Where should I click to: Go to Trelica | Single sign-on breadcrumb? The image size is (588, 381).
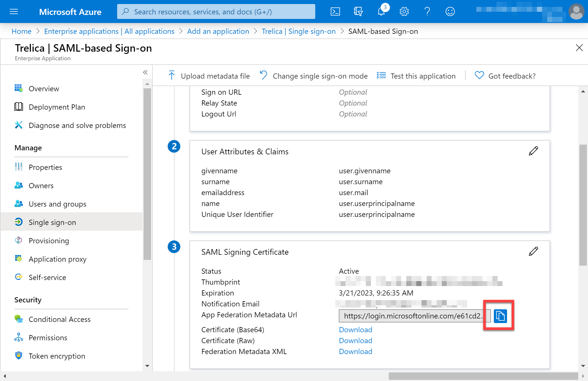click(299, 31)
